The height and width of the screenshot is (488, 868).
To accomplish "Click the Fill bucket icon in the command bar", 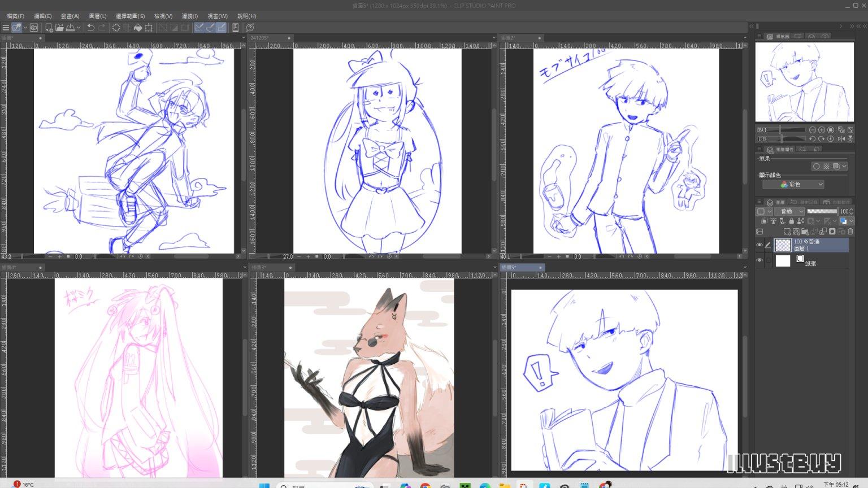I will [x=137, y=28].
